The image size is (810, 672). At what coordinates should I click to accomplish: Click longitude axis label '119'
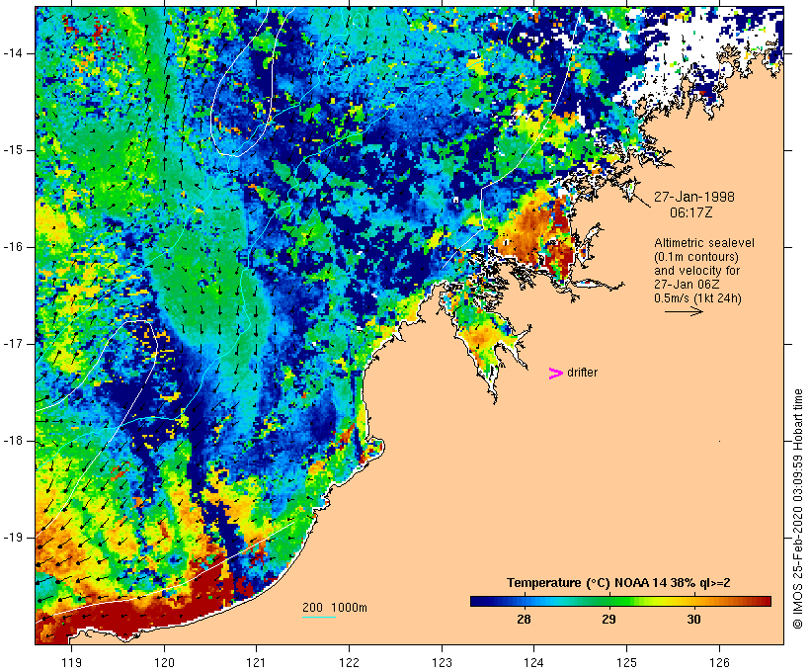click(71, 662)
